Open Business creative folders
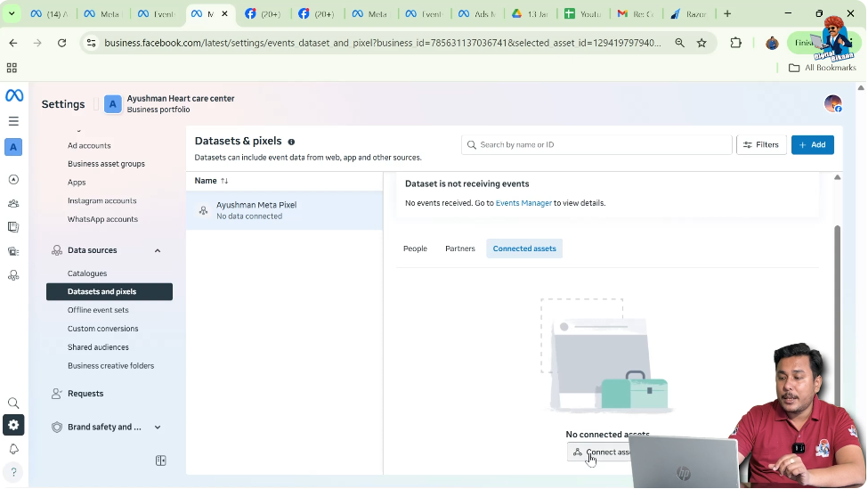Screen dimensions: 868x489 pos(110,366)
